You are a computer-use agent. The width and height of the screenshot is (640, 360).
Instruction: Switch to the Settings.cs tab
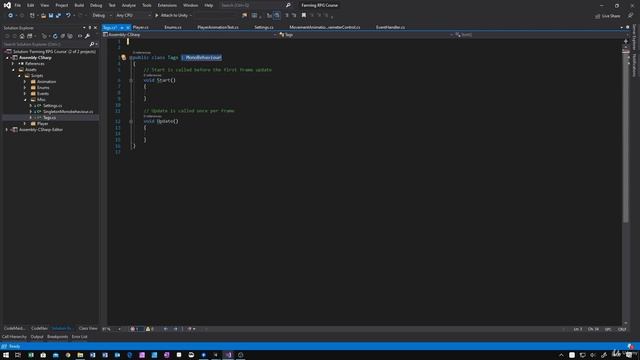point(264,27)
